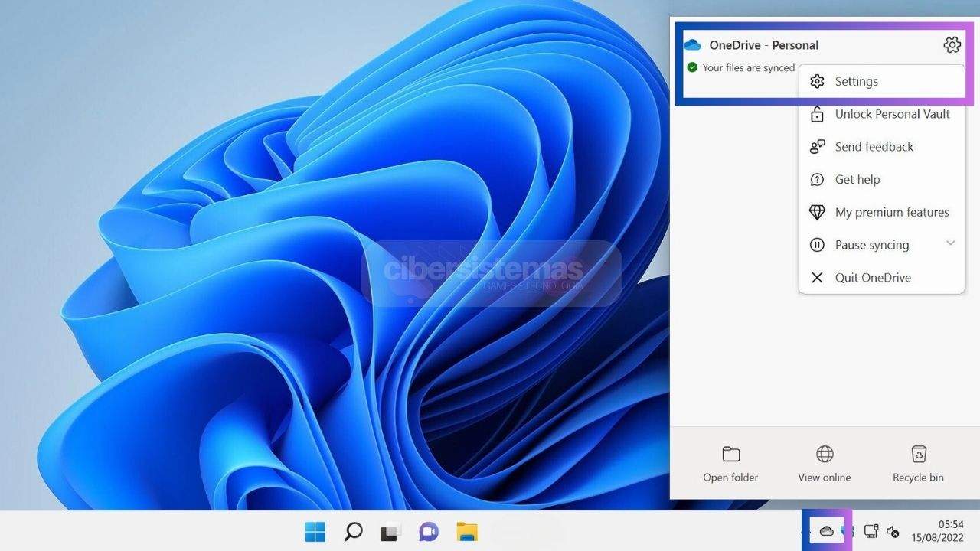This screenshot has height=551, width=980.
Task: Click the muted volume tray icon
Action: tap(893, 531)
